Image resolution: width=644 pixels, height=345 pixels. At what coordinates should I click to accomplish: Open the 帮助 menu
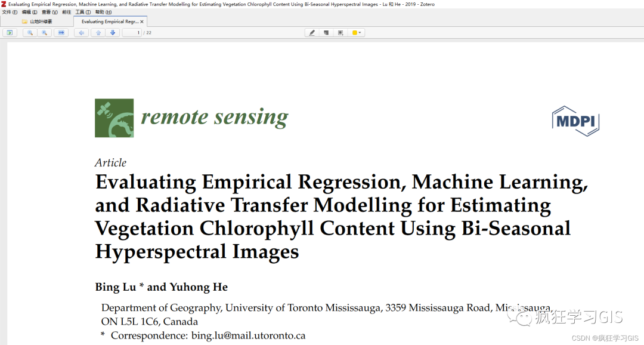[103, 12]
